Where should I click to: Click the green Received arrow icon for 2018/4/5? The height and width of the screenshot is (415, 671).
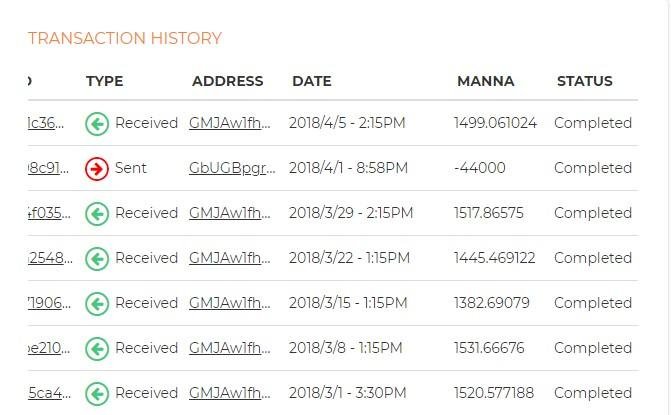[97, 123]
